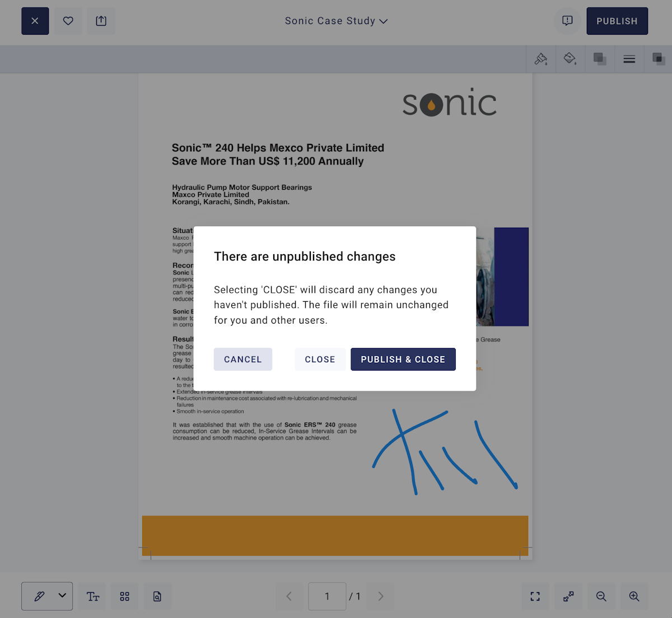
Task: Expand the pen tool options arrow
Action: tap(62, 596)
